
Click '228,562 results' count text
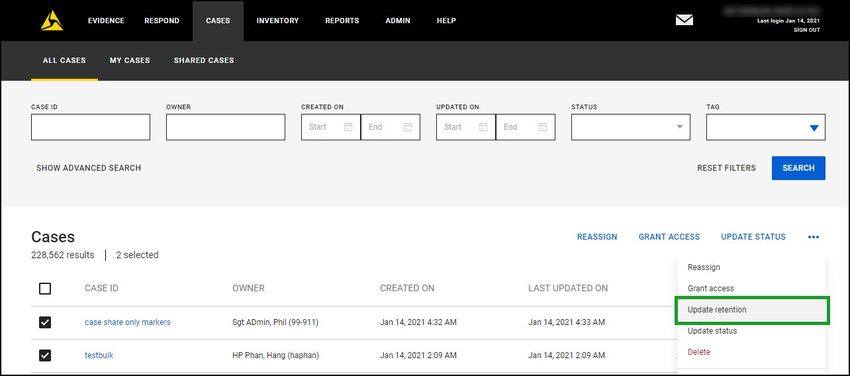(x=63, y=255)
